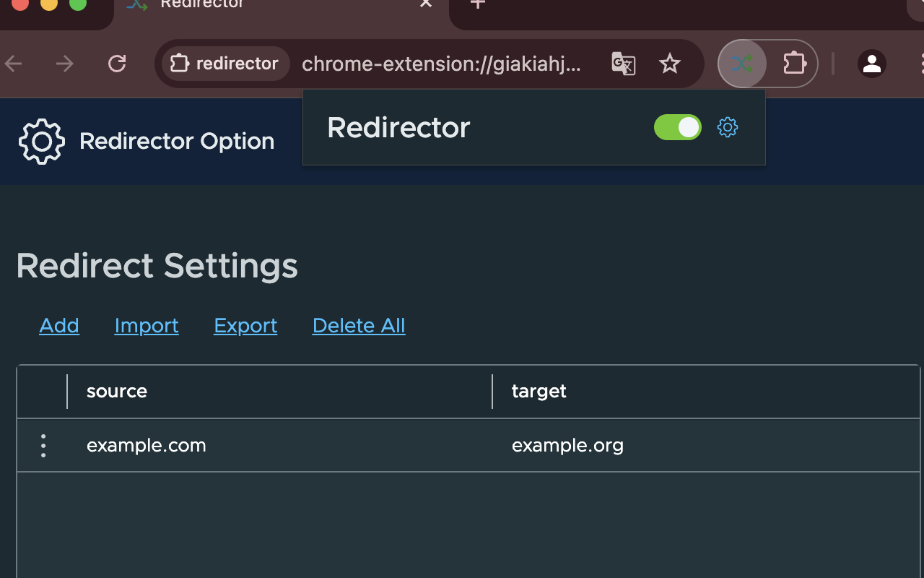The width and height of the screenshot is (924, 578).
Task: Click the Redirector Option header title
Action: (x=177, y=141)
